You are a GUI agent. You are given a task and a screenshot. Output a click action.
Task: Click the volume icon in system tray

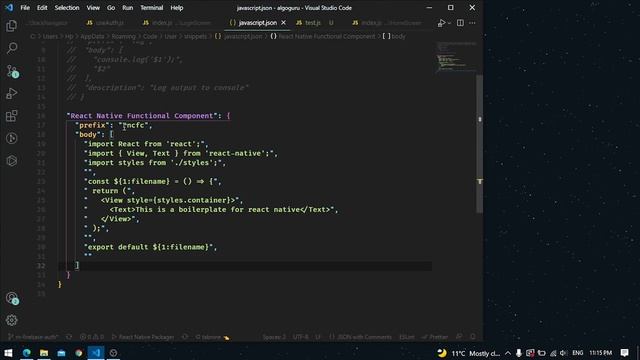[x=563, y=353]
